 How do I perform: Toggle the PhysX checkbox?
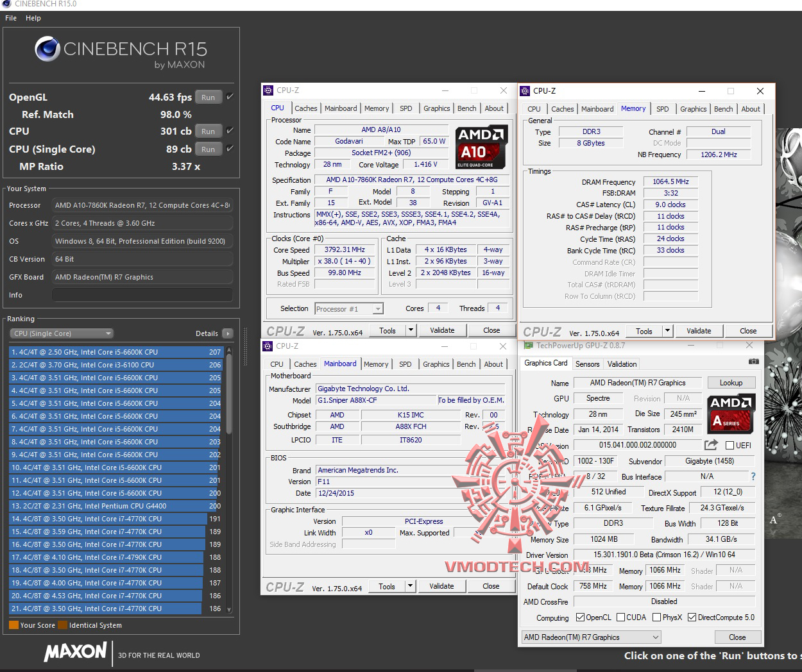[656, 617]
